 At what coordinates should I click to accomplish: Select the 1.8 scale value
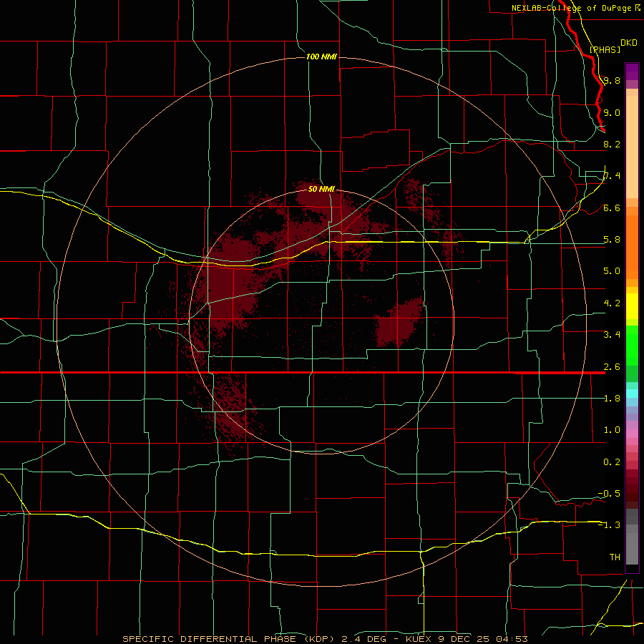pos(612,398)
